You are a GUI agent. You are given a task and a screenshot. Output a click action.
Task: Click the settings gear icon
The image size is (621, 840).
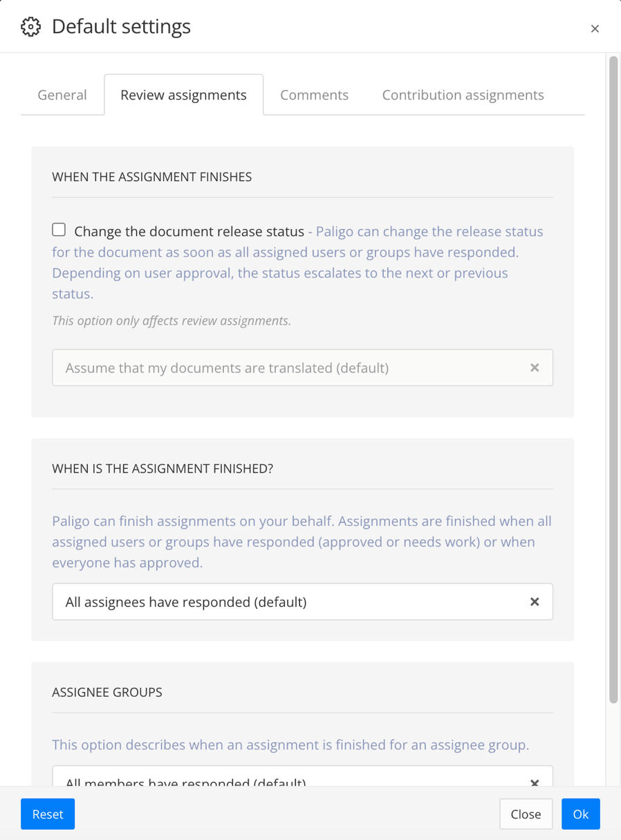31,26
